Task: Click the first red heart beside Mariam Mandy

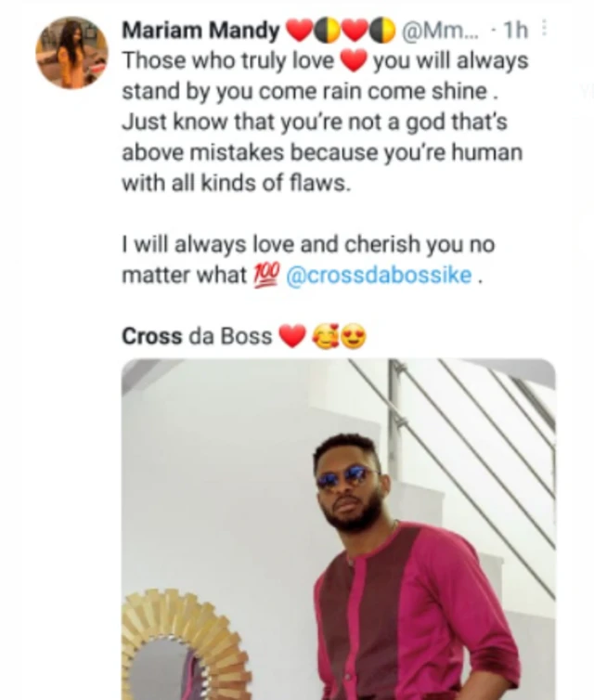Action: [x=299, y=32]
